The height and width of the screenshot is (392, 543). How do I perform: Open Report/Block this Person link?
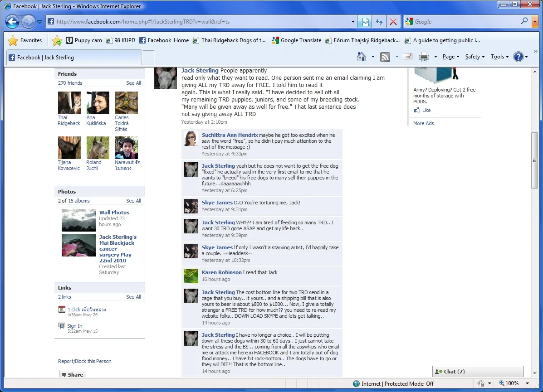click(x=84, y=361)
